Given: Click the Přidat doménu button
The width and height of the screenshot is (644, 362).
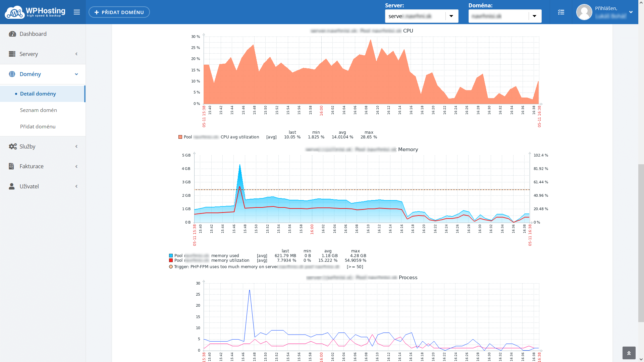Looking at the screenshot, I should tap(119, 12).
